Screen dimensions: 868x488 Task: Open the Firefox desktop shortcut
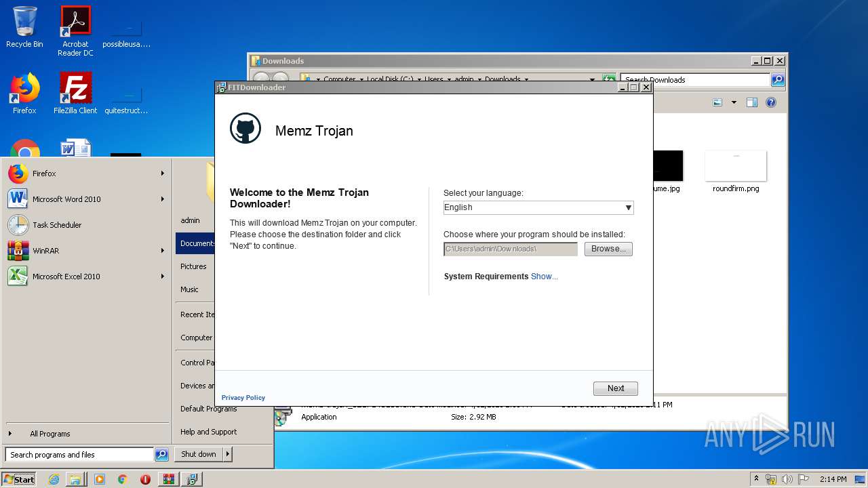(24, 94)
